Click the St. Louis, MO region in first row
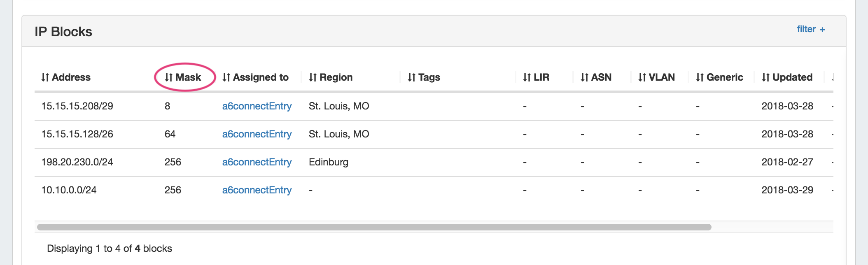868x265 pixels. click(339, 106)
